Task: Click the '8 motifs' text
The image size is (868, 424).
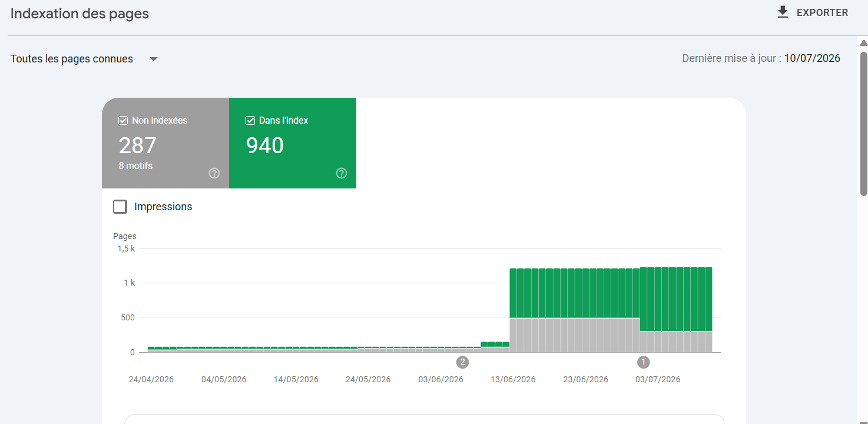Action: tap(135, 165)
